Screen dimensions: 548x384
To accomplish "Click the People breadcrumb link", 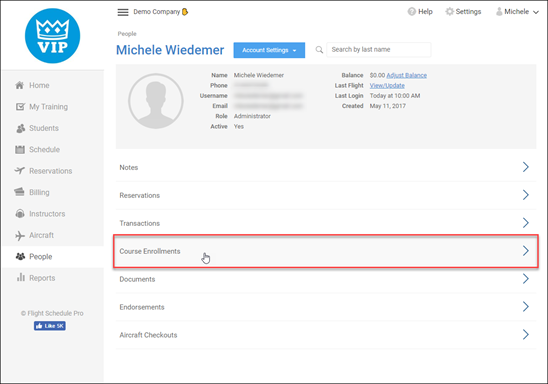I will [127, 34].
